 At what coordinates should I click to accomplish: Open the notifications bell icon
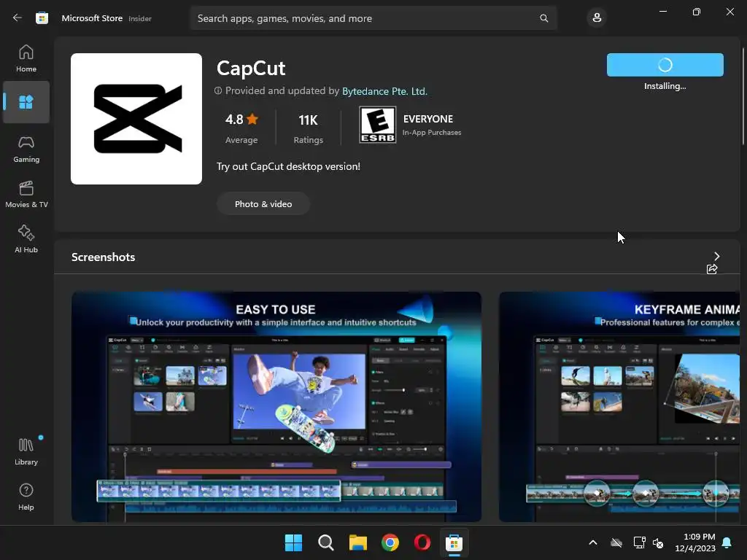pos(727,542)
